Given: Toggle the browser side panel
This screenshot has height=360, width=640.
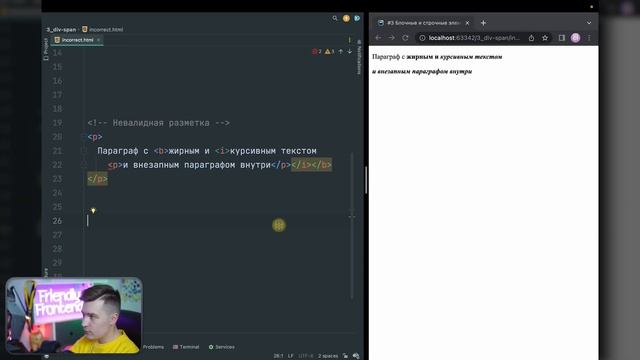Looking at the screenshot, I should pyautogui.click(x=562, y=38).
